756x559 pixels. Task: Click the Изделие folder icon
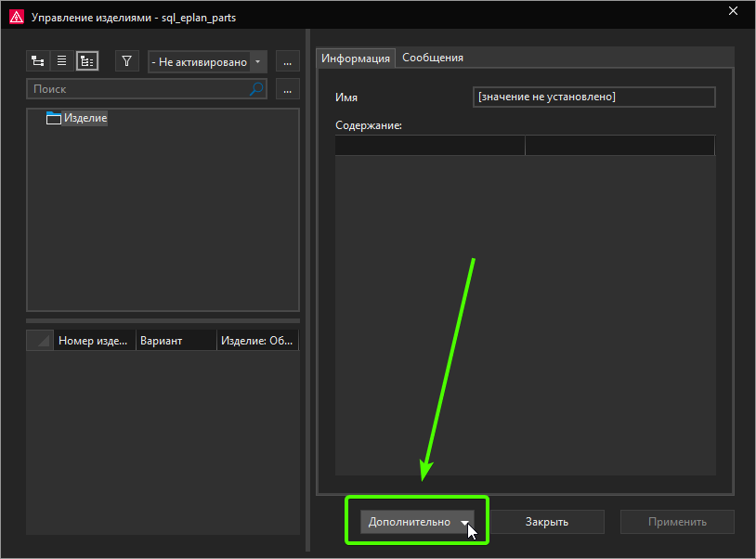tap(54, 118)
